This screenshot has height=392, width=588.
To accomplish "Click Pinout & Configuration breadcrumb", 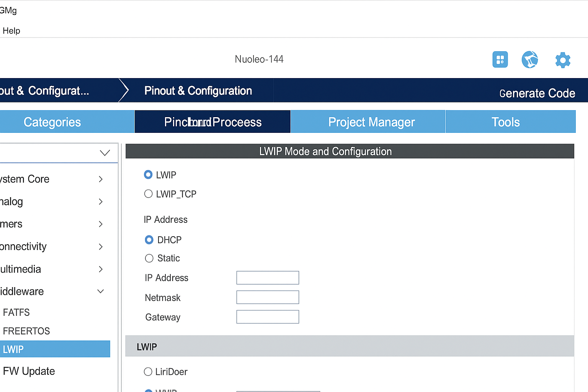I will point(198,91).
